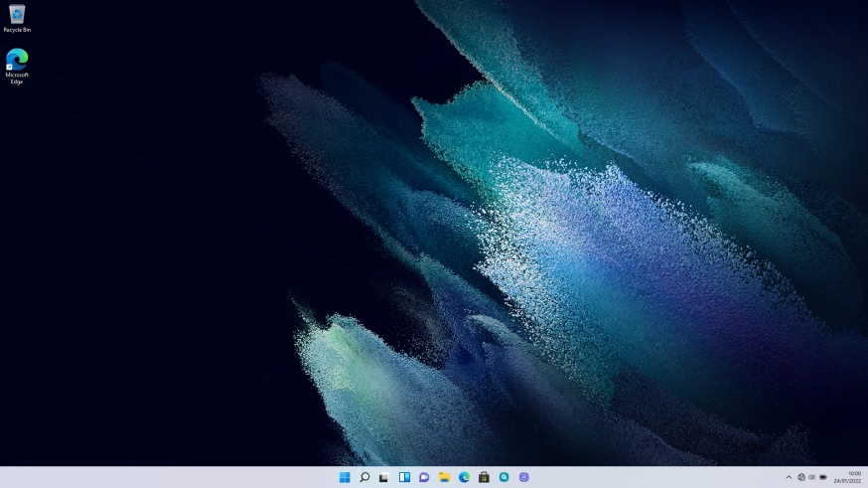Click empty taskbar space left of Start
The image size is (868, 488).
149,477
